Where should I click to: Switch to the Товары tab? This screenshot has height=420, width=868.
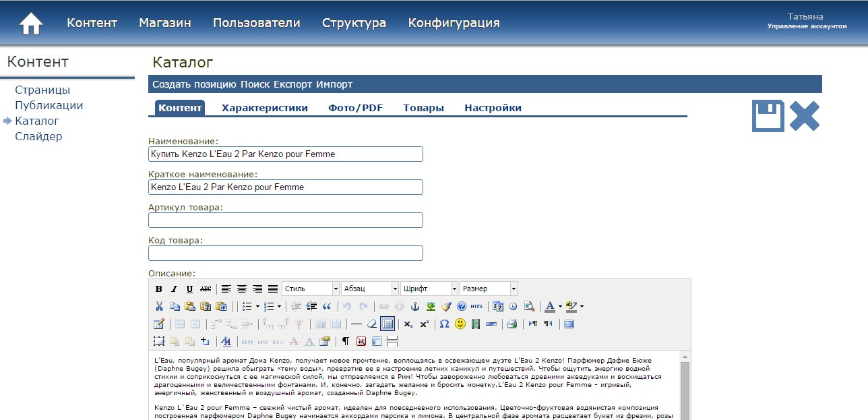point(423,108)
